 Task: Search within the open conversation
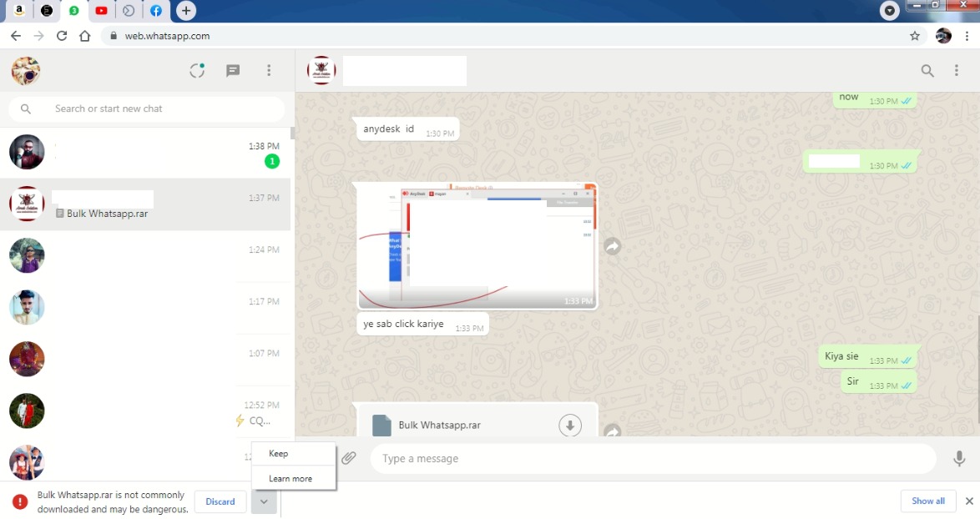pos(927,71)
